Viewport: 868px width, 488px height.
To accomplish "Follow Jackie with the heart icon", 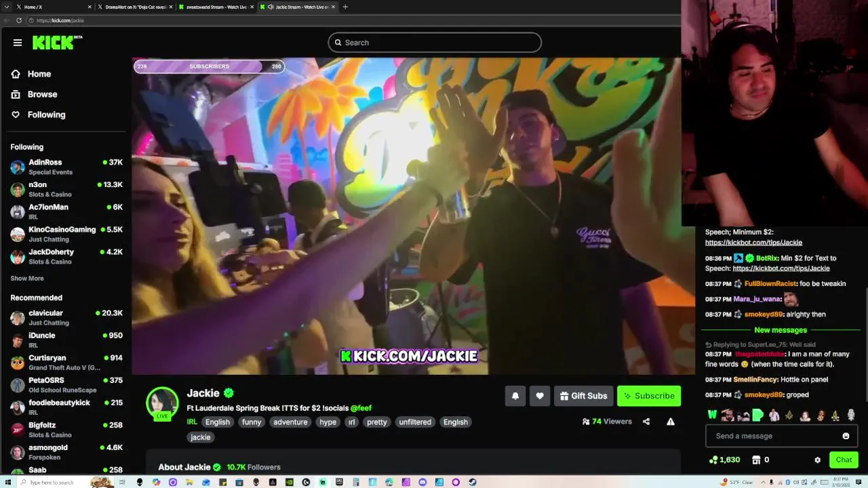I will [x=540, y=396].
